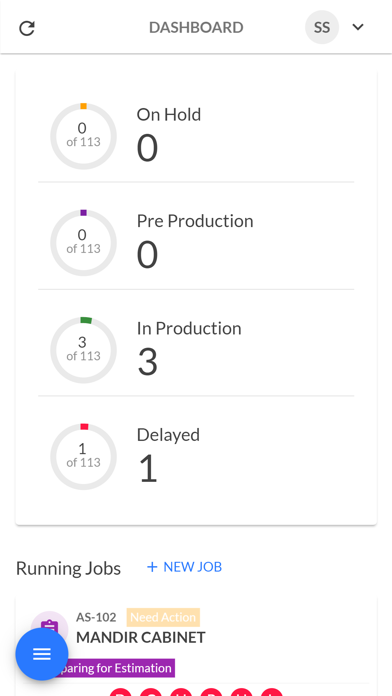Click the On Hold status label

click(x=169, y=115)
